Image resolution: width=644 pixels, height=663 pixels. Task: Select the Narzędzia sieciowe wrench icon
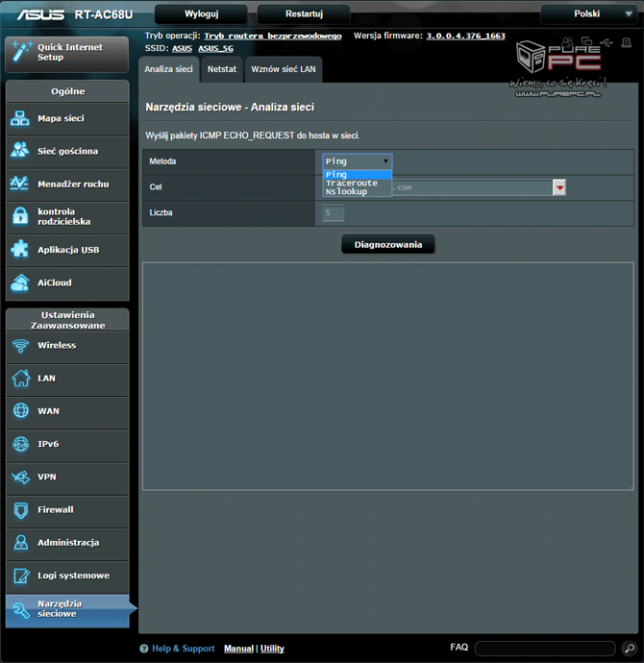tap(20, 609)
